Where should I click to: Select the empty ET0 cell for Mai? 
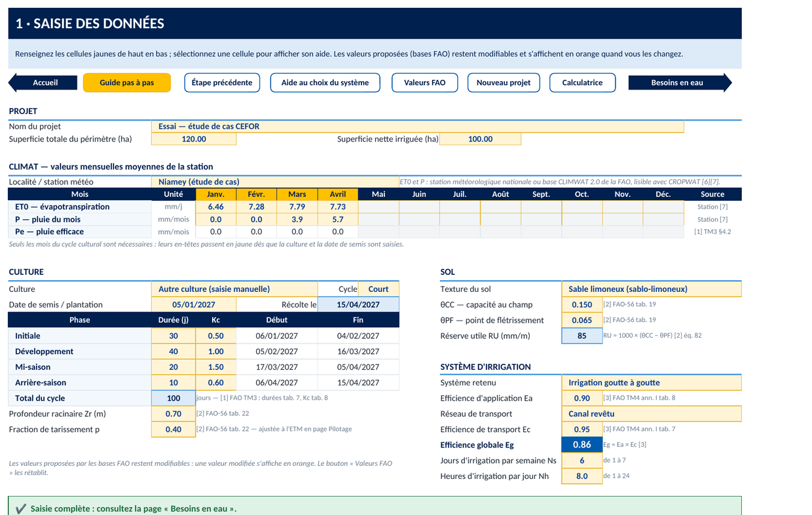pos(378,207)
